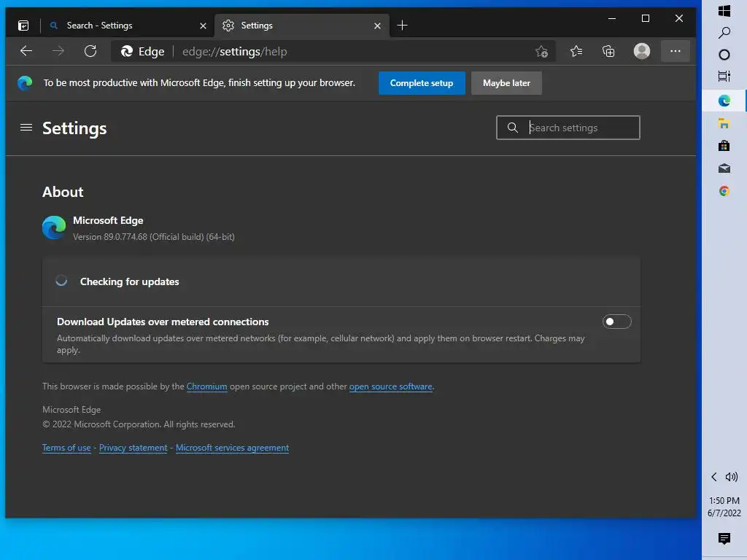Add this page to favorites star
The image size is (747, 560).
541,52
